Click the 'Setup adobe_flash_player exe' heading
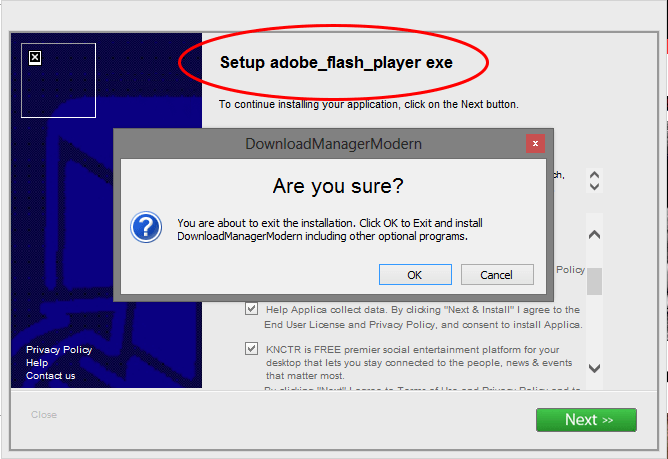668x459 pixels. click(x=336, y=63)
